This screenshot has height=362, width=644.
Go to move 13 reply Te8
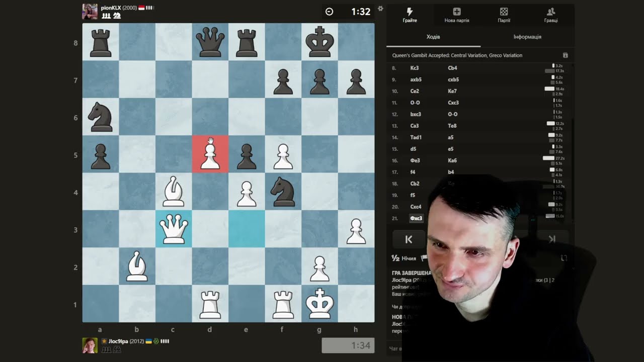point(452,126)
